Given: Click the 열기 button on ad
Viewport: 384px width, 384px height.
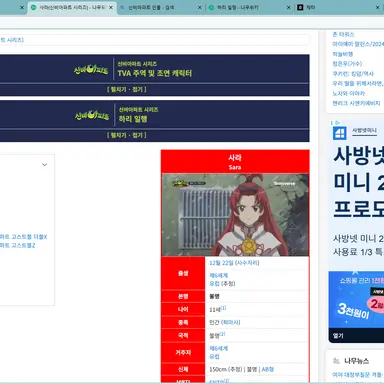Looking at the screenshot, I should tap(338, 336).
